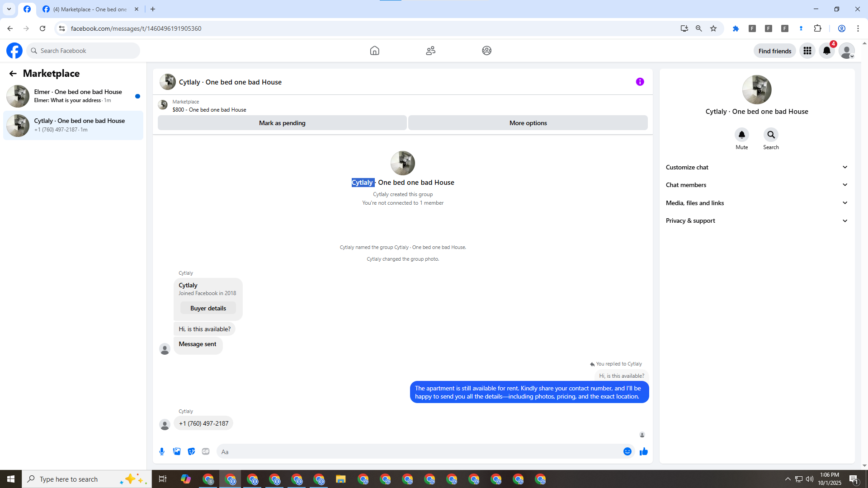
Task: Expand Media, files and links section
Action: click(x=756, y=203)
